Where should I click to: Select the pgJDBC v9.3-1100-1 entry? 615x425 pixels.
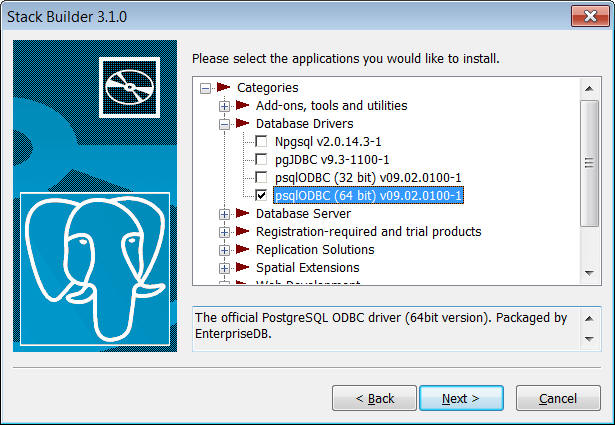(332, 160)
